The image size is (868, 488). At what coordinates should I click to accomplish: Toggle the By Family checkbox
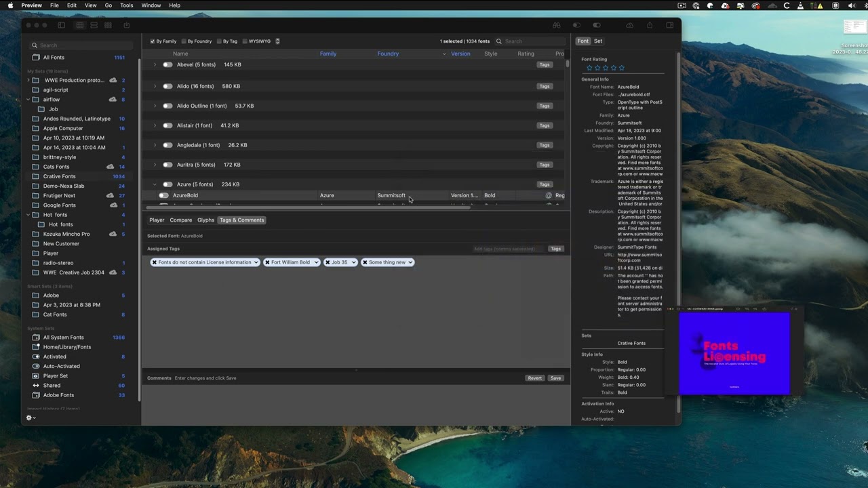[153, 41]
